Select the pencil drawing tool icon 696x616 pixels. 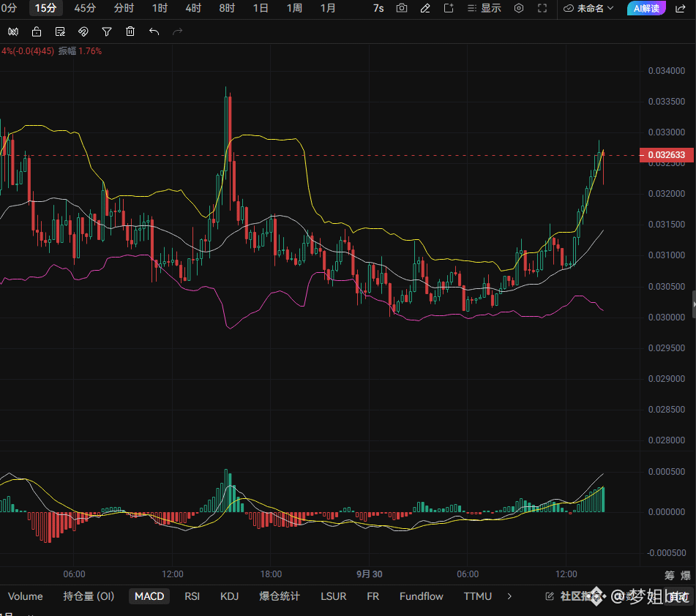click(x=425, y=8)
